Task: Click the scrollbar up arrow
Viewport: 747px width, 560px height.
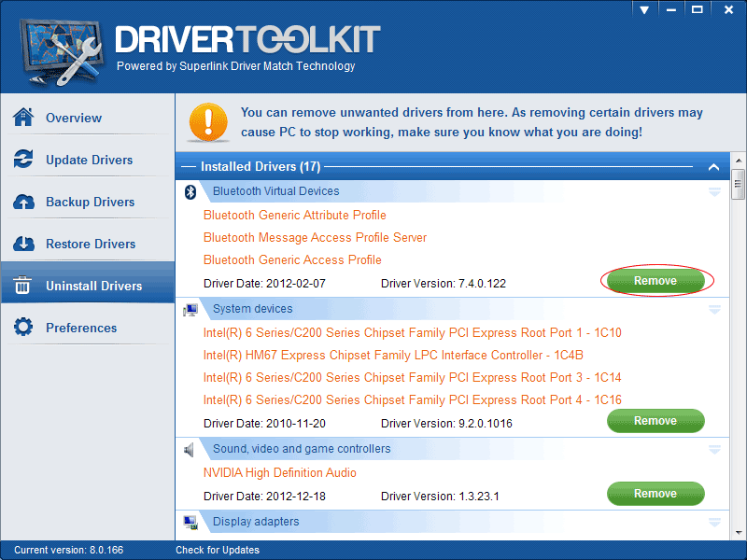Action: pos(739,161)
